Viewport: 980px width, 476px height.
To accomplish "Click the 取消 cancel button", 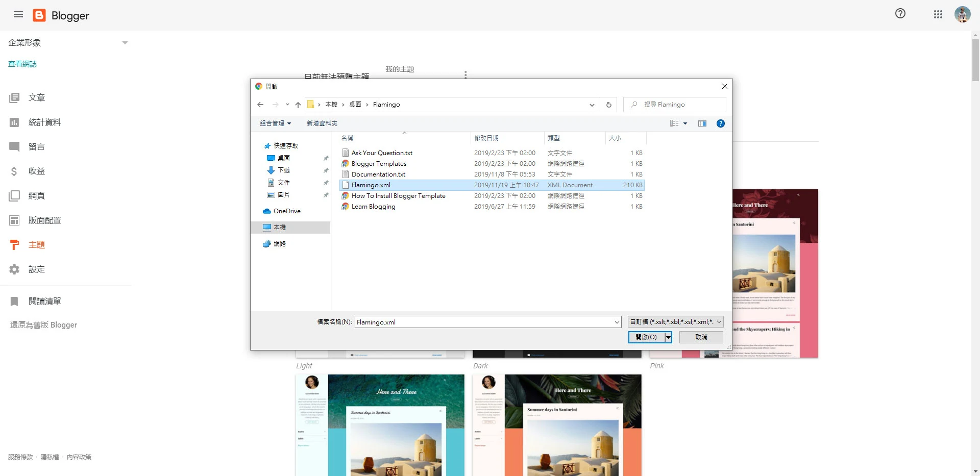I will [x=701, y=337].
